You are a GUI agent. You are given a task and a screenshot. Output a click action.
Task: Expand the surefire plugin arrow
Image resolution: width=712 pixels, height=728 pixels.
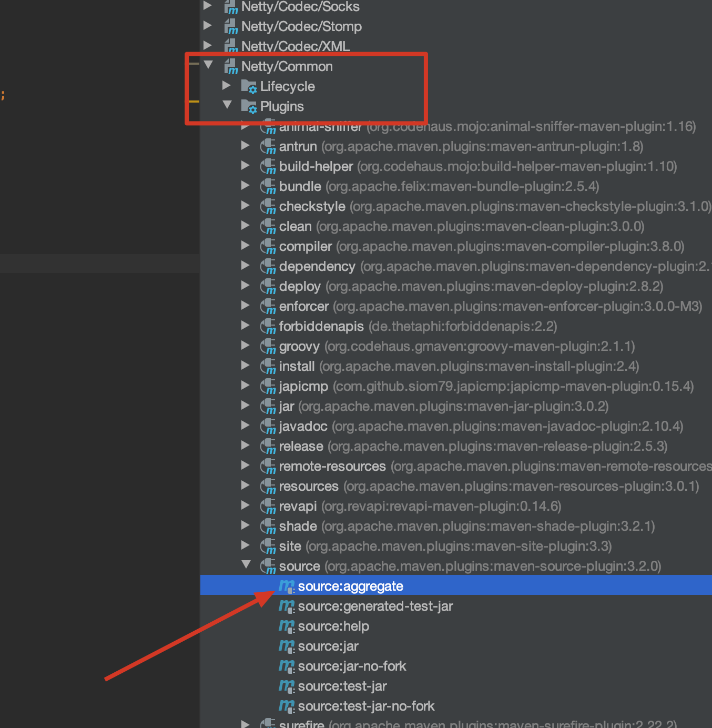[x=245, y=724]
